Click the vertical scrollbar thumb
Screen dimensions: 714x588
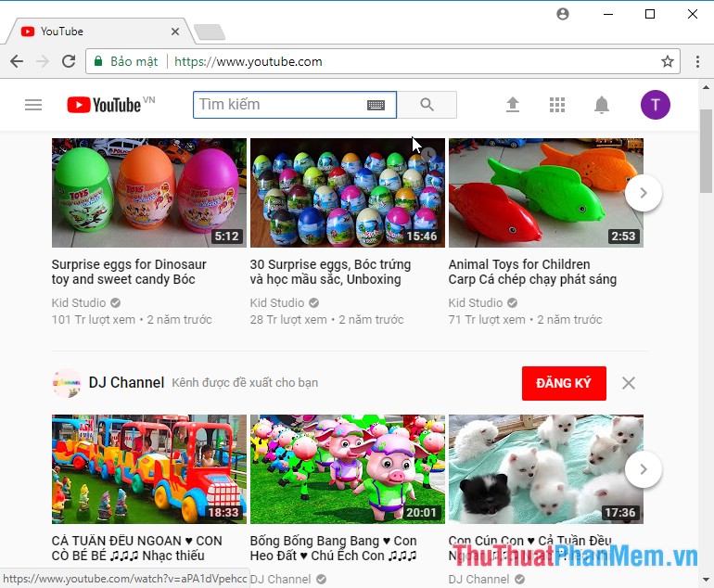(x=706, y=151)
